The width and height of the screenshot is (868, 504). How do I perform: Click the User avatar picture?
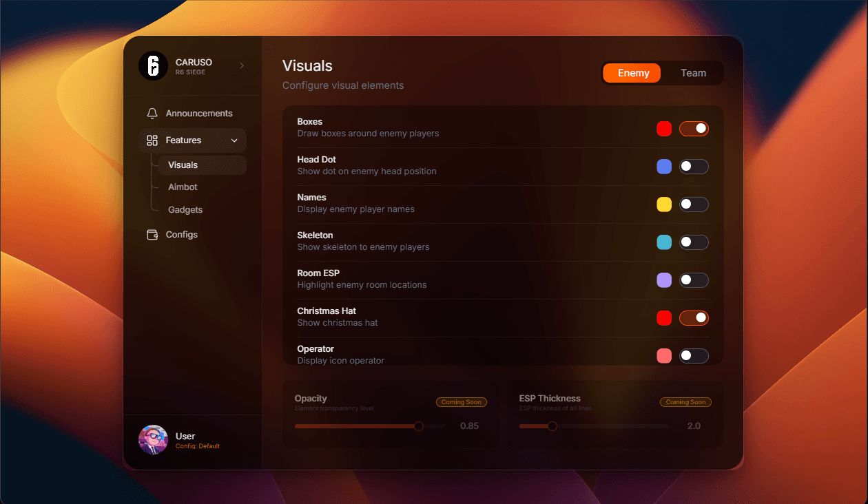coord(153,439)
